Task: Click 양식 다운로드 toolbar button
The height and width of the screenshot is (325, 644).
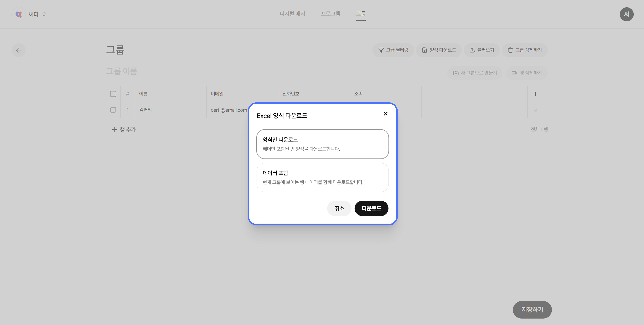Action: click(439, 50)
